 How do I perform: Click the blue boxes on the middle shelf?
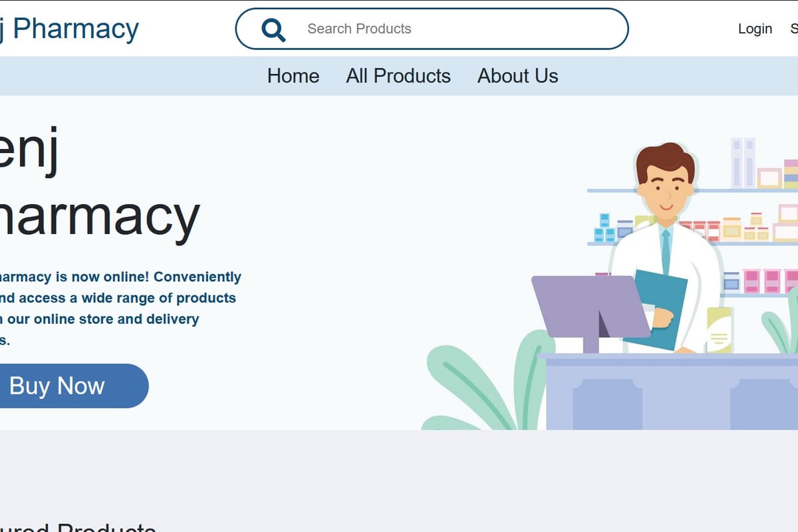tap(604, 228)
